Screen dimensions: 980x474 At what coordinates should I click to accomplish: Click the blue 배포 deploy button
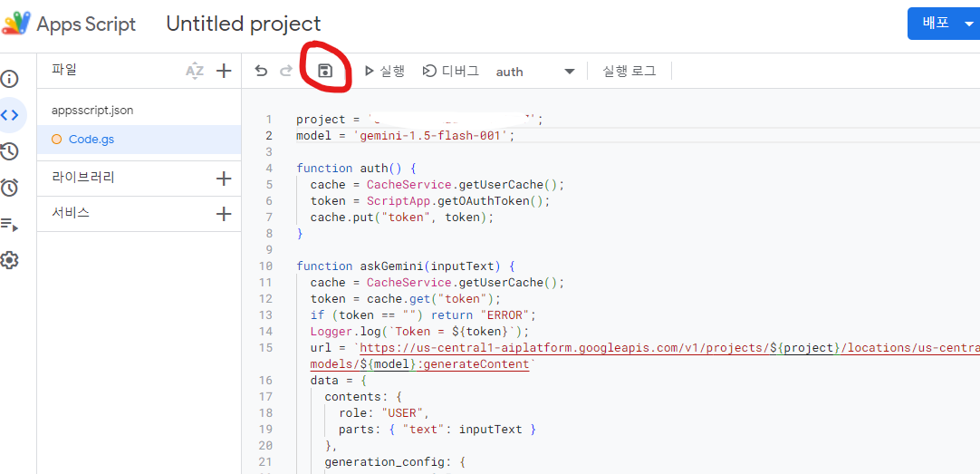[936, 24]
